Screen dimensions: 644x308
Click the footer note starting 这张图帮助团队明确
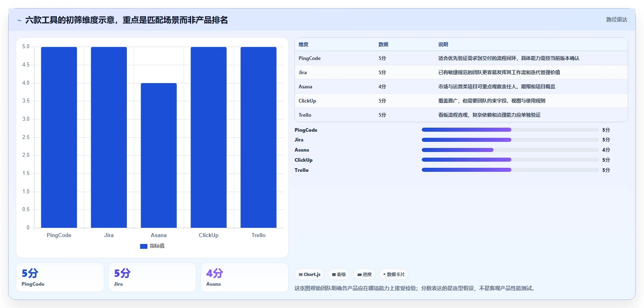pyautogui.click(x=415, y=289)
